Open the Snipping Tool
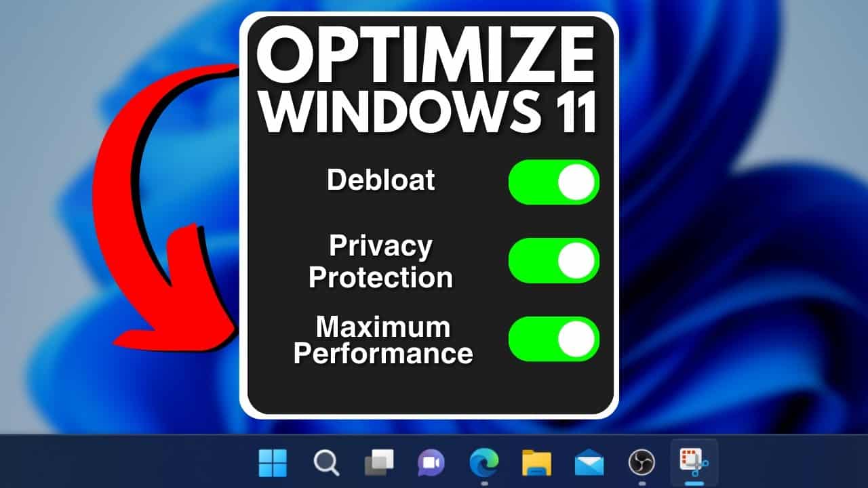This screenshot has width=868, height=488. click(x=694, y=463)
